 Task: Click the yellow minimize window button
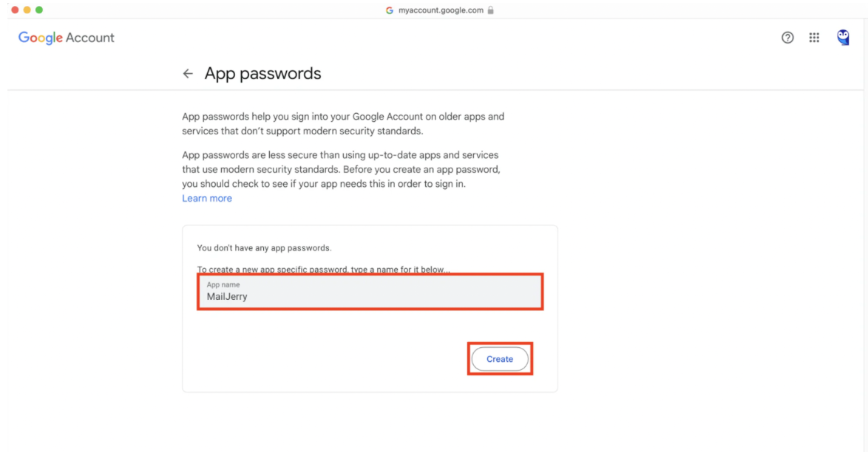[x=27, y=10]
